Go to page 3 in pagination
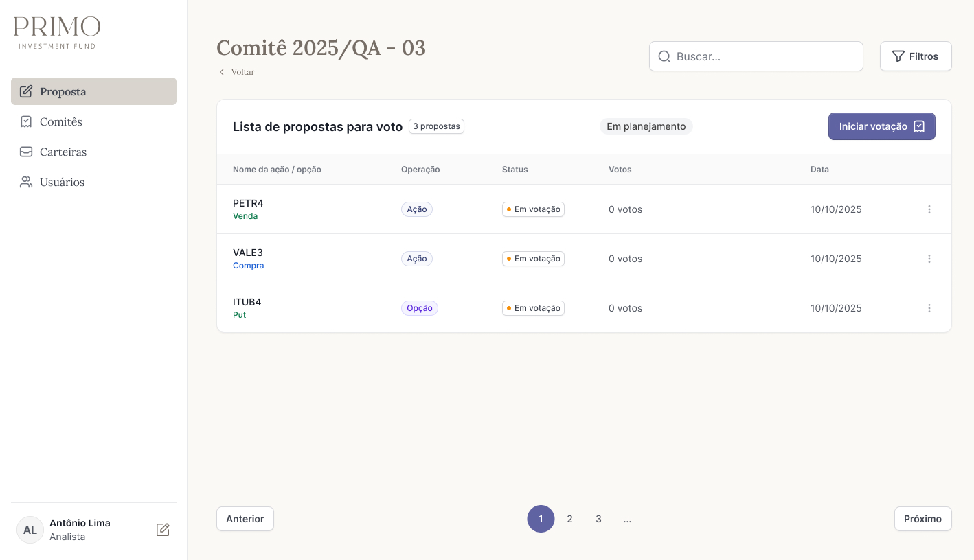This screenshot has width=974, height=560. click(598, 519)
